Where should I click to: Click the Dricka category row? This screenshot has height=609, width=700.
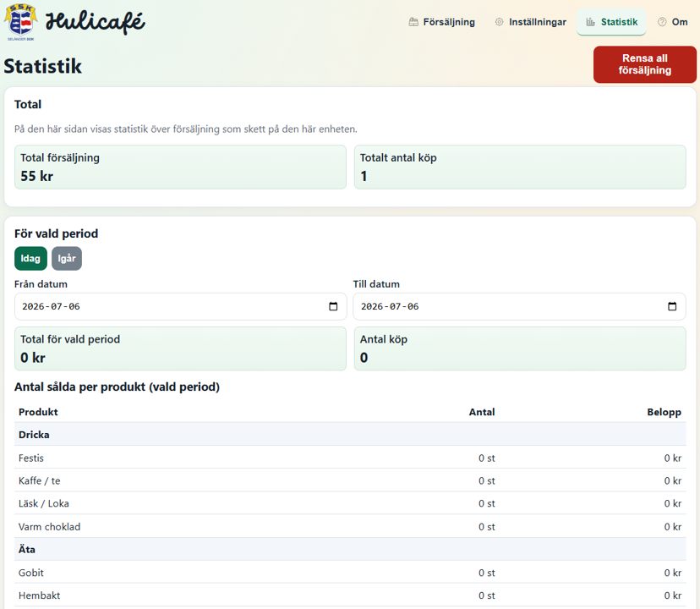click(x=350, y=434)
